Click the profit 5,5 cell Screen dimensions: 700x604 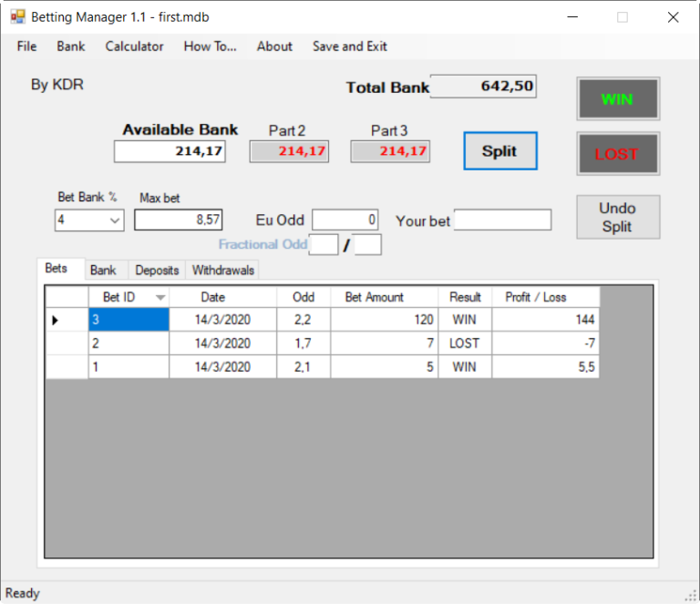(546, 367)
